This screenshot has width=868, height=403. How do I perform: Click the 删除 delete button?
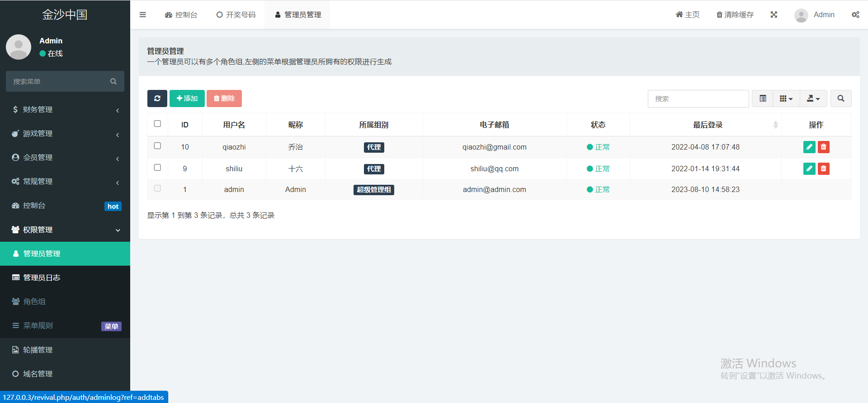point(224,98)
